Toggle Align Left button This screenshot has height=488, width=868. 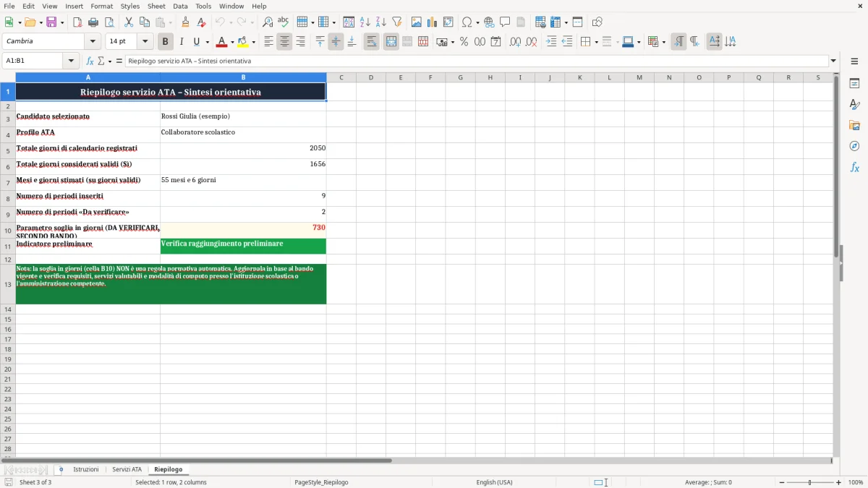[269, 42]
